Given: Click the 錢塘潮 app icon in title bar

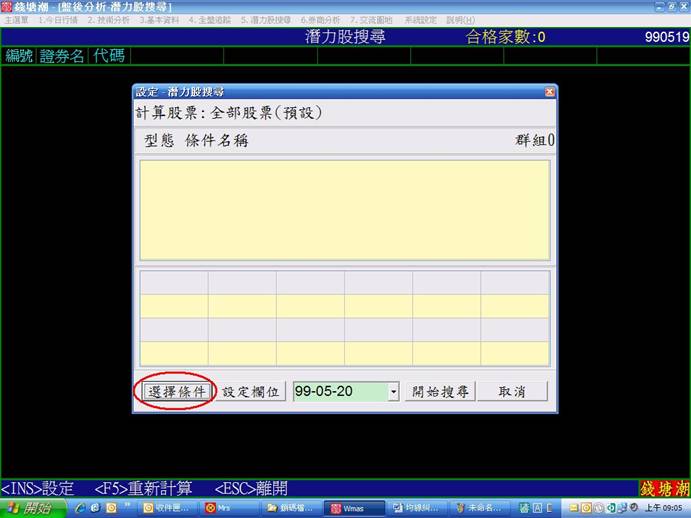Looking at the screenshot, I should tap(7, 7).
